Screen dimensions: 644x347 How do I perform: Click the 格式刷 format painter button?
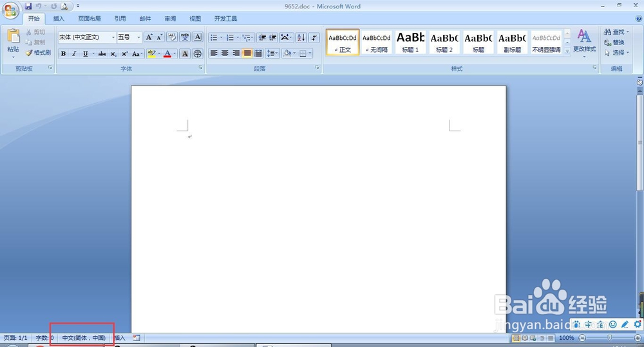click(x=38, y=53)
